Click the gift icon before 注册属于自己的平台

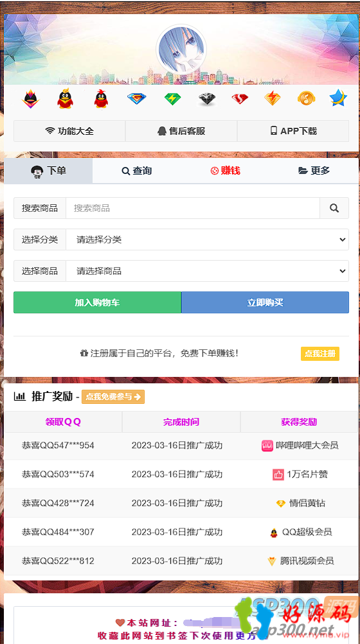(x=84, y=352)
